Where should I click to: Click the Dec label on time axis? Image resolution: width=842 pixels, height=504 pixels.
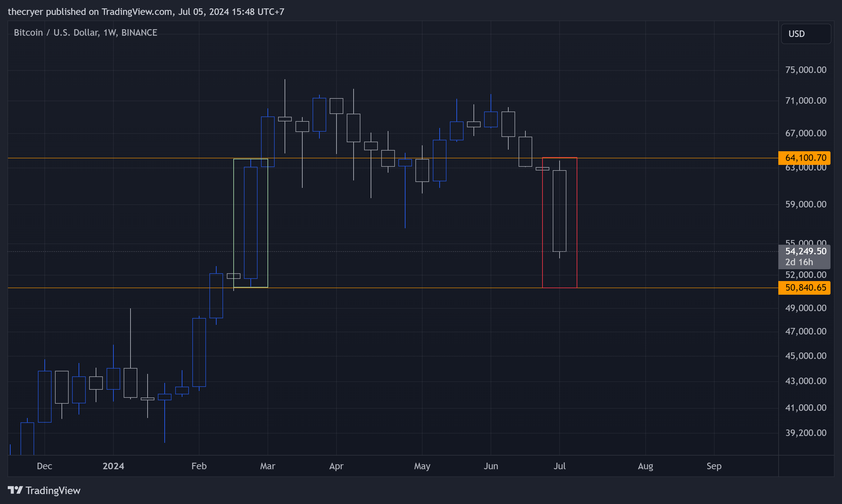[x=44, y=466]
